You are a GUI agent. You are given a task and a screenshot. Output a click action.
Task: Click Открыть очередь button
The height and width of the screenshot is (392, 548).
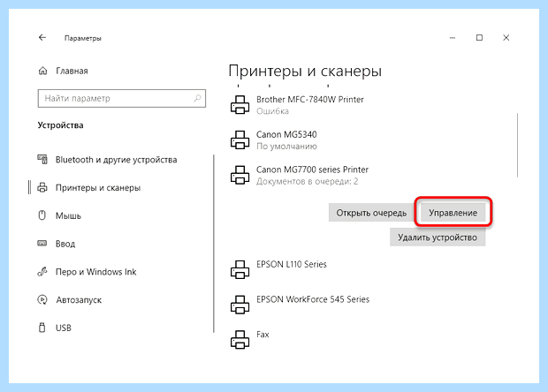pos(371,213)
